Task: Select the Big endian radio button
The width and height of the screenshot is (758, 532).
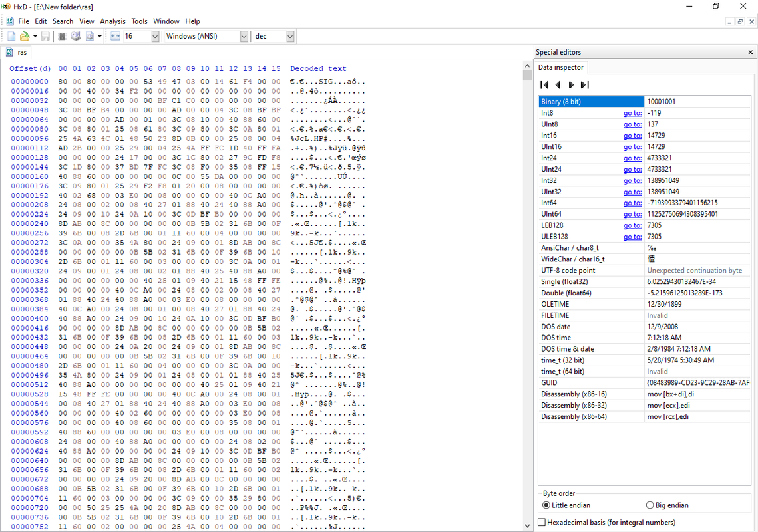Action: 650,505
